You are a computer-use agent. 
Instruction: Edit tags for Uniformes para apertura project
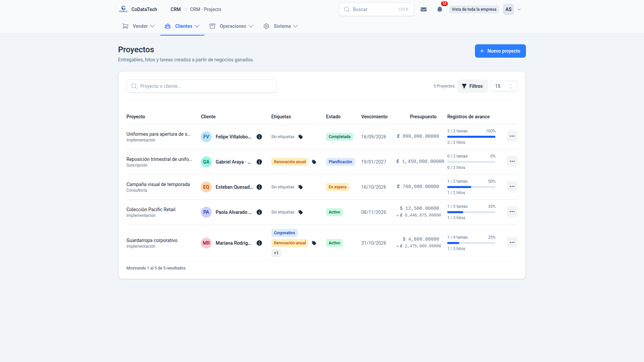pos(301,137)
